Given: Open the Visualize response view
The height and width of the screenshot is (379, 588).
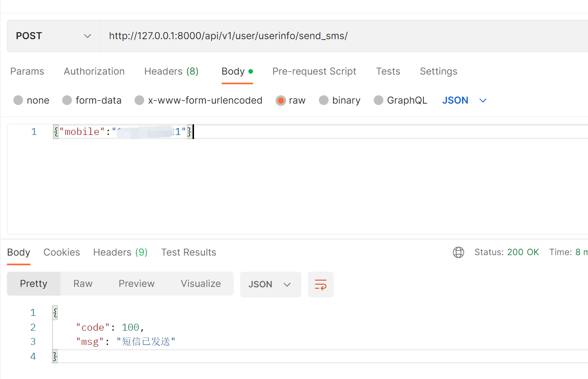Looking at the screenshot, I should coord(201,284).
